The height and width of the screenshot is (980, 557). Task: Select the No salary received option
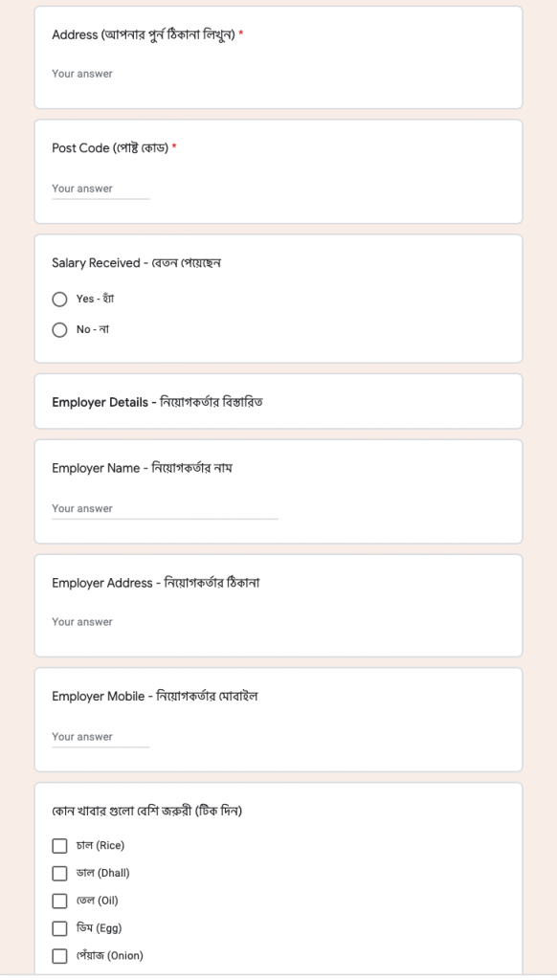click(x=59, y=330)
